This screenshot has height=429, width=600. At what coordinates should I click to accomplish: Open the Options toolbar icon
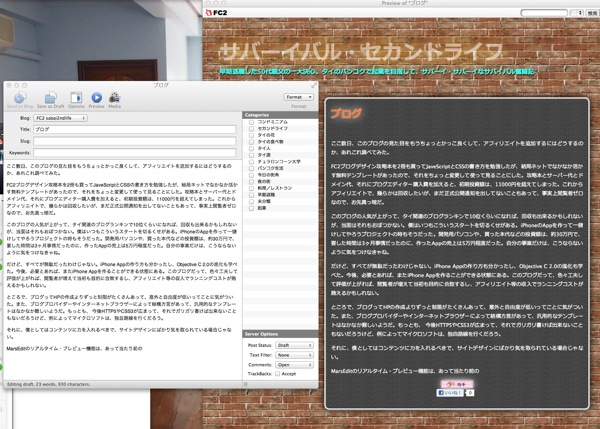click(x=76, y=98)
